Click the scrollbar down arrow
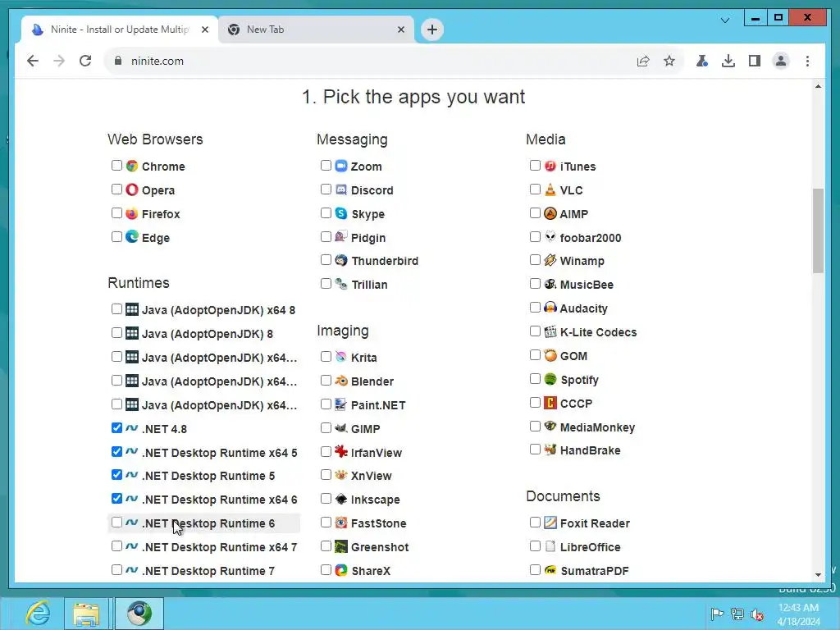The height and width of the screenshot is (630, 840). tap(818, 575)
